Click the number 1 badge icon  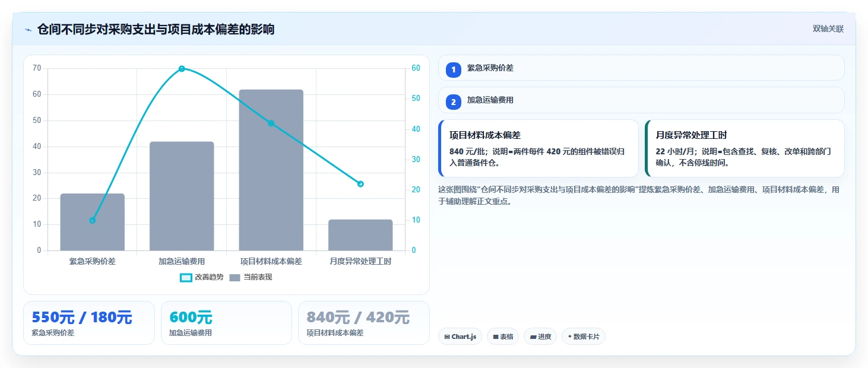coord(454,69)
